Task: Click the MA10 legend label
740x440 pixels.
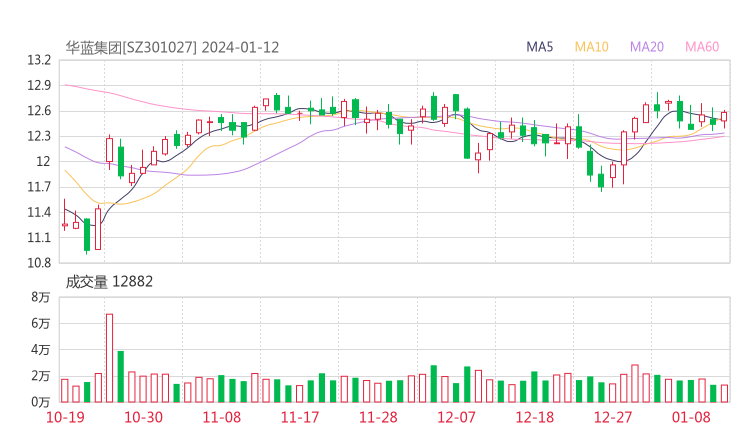Action: point(591,47)
